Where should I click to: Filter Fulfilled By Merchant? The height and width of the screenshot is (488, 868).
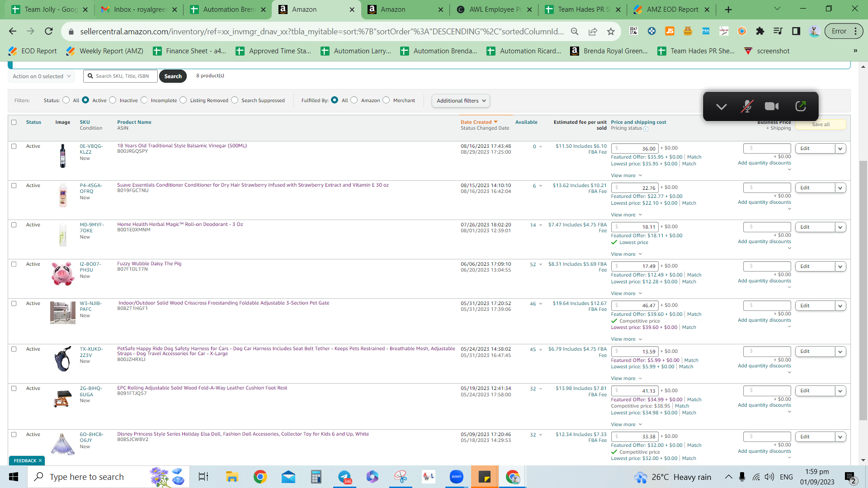pyautogui.click(x=386, y=100)
